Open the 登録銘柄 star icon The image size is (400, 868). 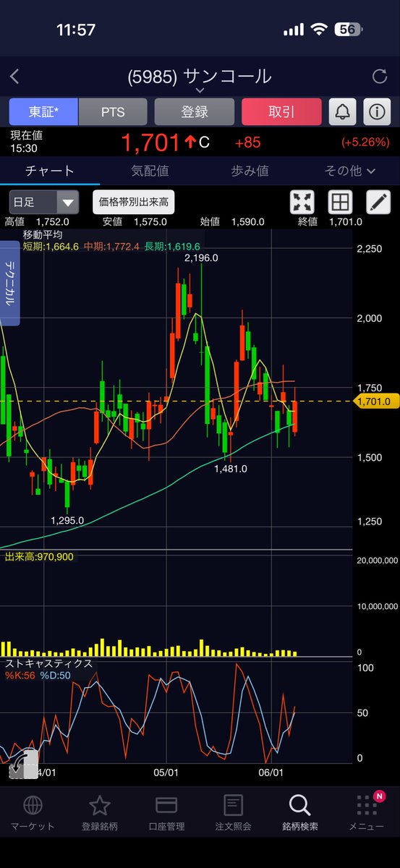(x=99, y=805)
